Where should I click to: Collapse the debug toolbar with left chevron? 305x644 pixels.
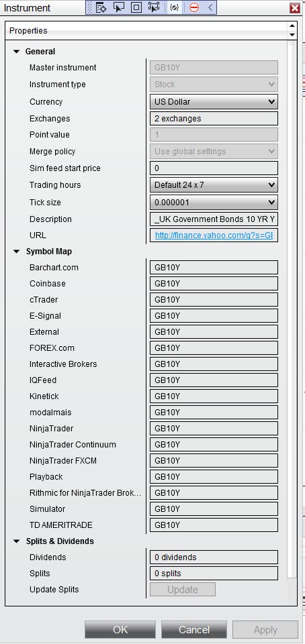click(x=210, y=7)
